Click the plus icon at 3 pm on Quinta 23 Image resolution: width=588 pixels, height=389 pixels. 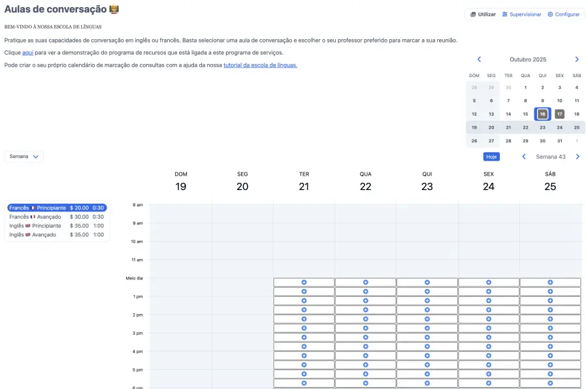click(x=427, y=337)
